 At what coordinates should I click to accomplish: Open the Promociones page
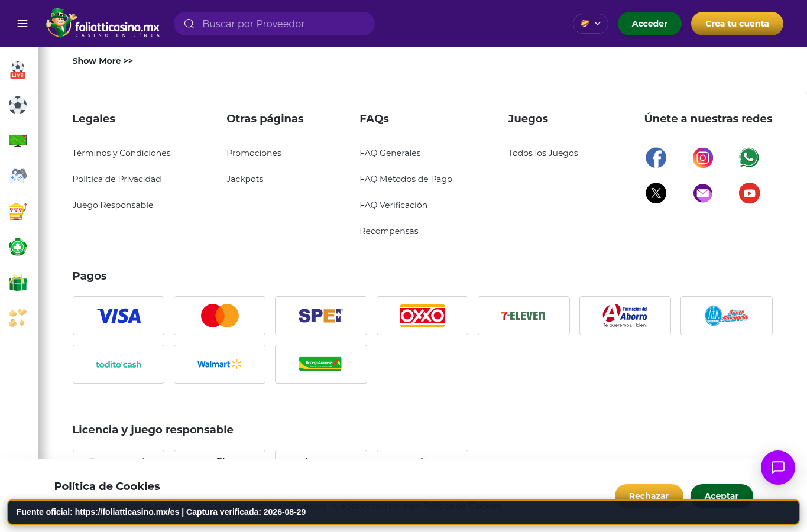pos(254,153)
